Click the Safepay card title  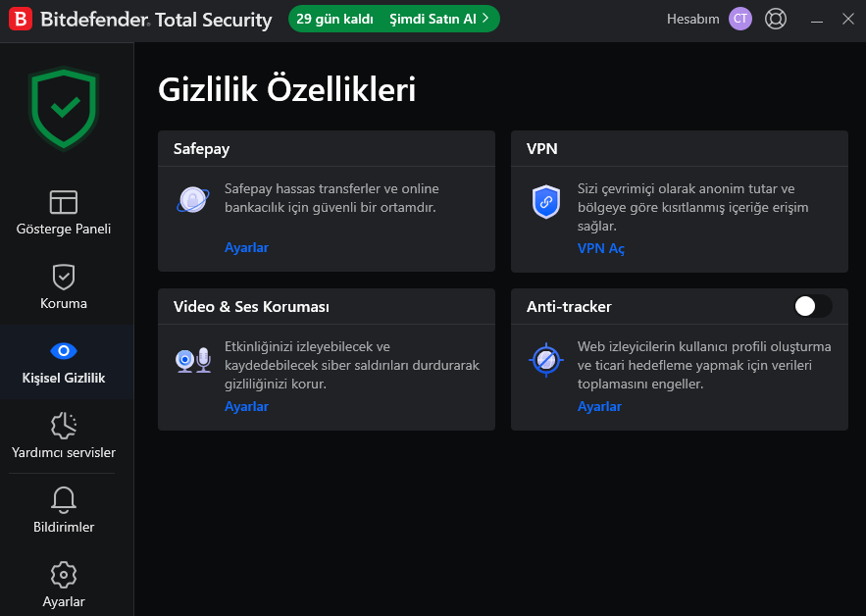pos(201,149)
